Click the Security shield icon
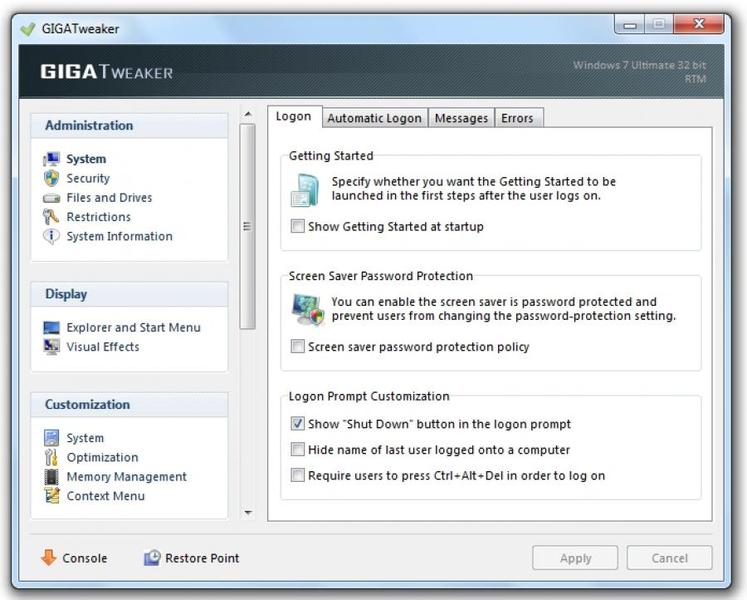The image size is (747, 600). click(51, 178)
